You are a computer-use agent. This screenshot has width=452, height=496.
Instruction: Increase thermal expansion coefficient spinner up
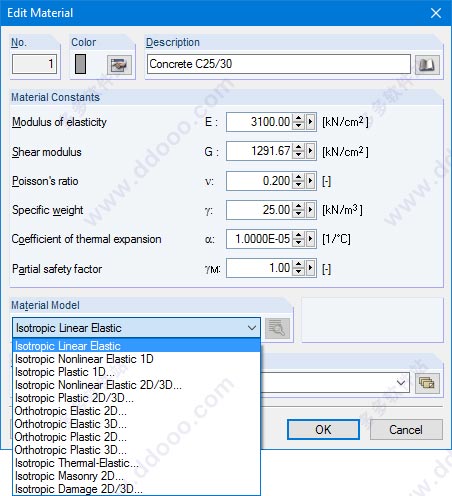tap(299, 235)
